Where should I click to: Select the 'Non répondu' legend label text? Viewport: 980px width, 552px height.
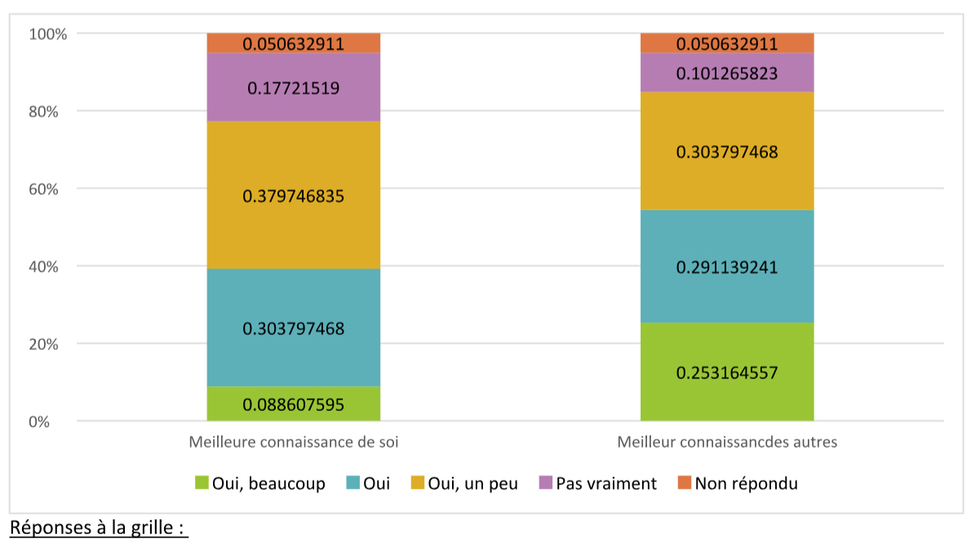746,484
